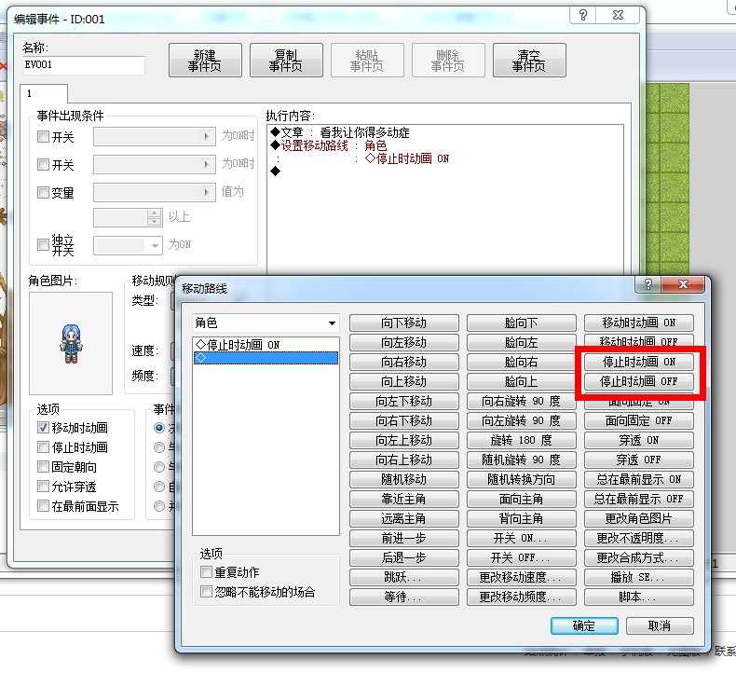Add 跳跃 command

tap(403, 577)
